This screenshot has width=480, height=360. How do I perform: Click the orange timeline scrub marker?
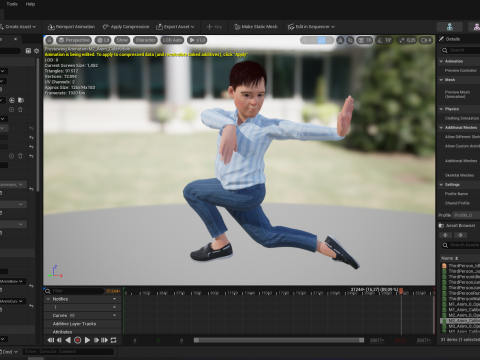pyautogui.click(x=401, y=291)
